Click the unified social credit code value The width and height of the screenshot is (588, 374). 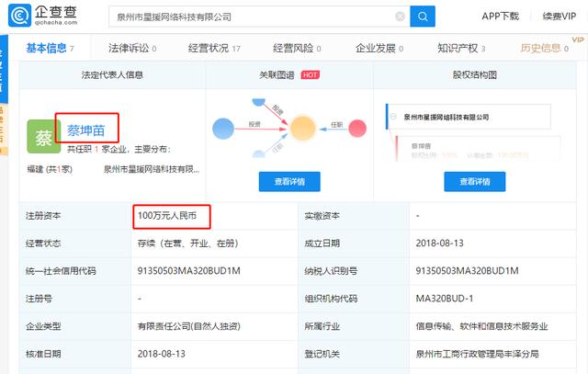point(188,271)
